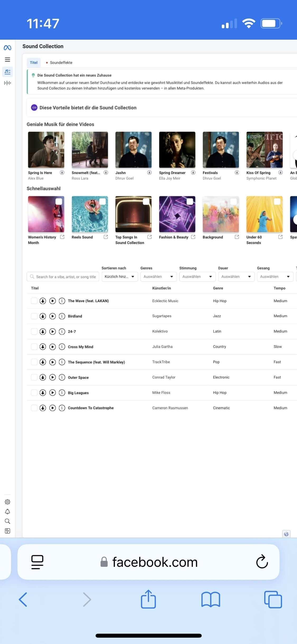Sort by the Genre column header
Screen dimensions: 297x644
pyautogui.click(x=218, y=288)
